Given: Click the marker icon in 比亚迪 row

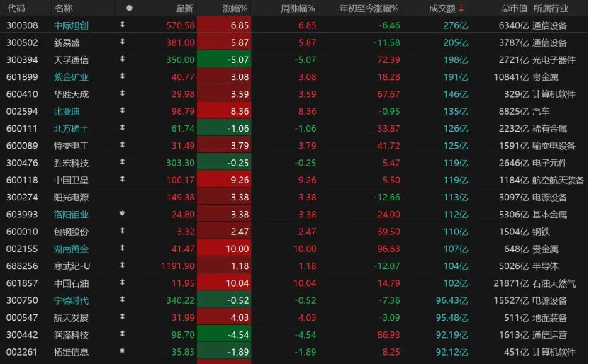Looking at the screenshot, I should tap(122, 110).
